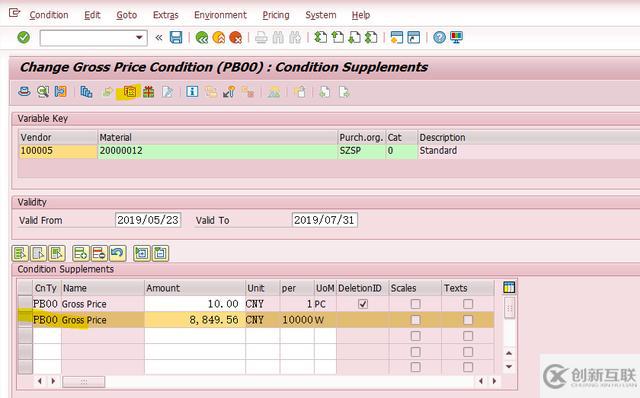Screen dimensions: 640x398
Task: Go to next page icon
Action: click(x=354, y=38)
